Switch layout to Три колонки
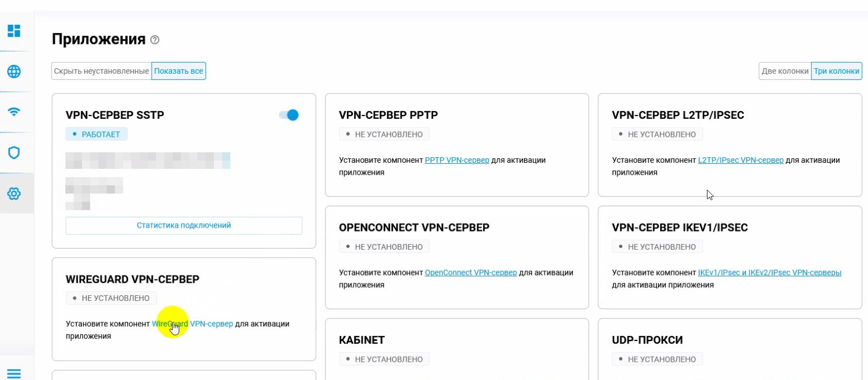This screenshot has height=380, width=868. 836,71
